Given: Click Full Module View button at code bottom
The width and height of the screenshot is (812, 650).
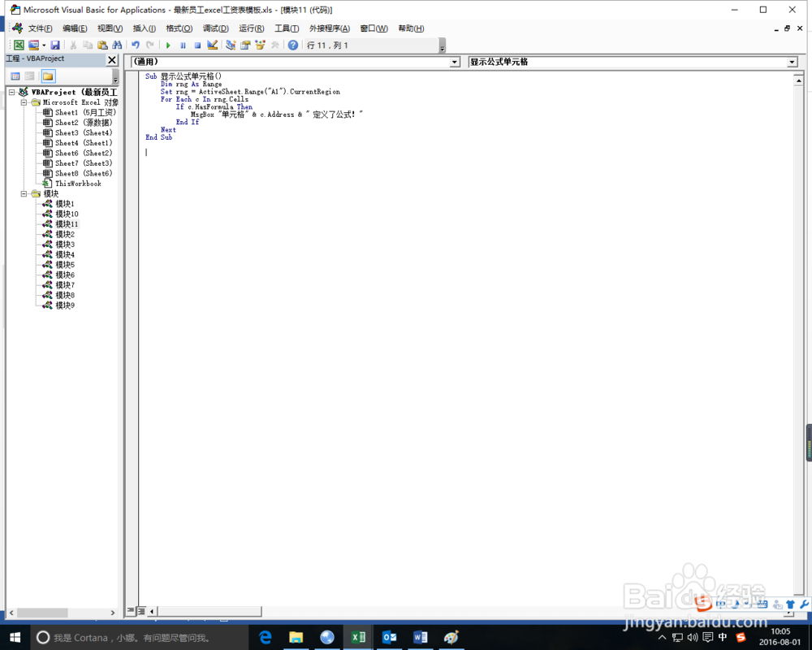Looking at the screenshot, I should pos(140,611).
